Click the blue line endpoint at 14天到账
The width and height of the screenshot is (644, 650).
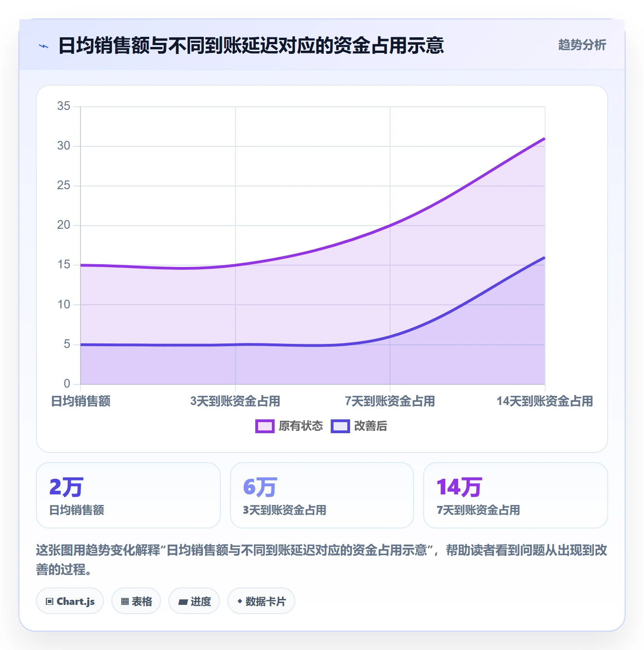click(545, 257)
